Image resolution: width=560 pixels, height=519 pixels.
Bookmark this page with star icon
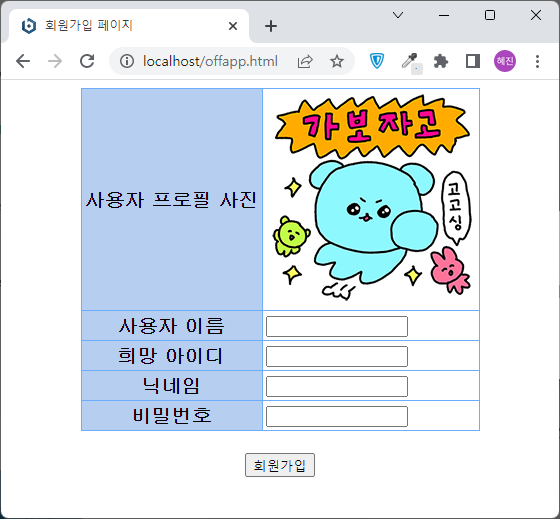[x=336, y=61]
